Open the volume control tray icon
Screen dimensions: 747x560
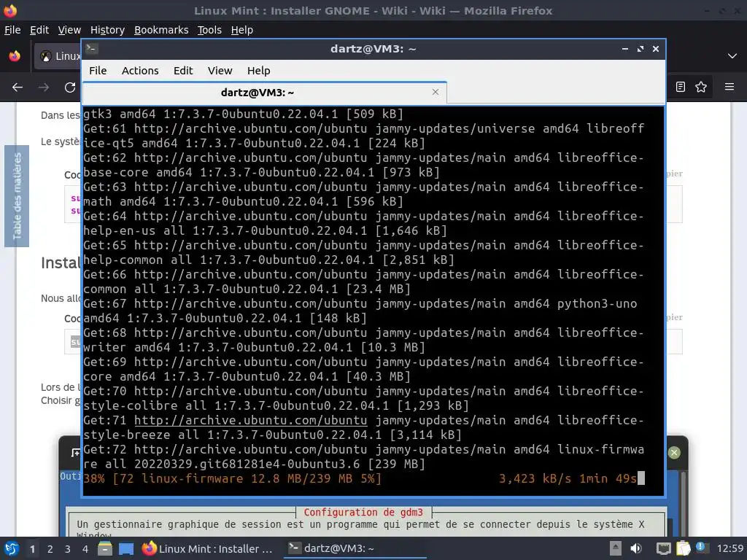tap(636, 548)
